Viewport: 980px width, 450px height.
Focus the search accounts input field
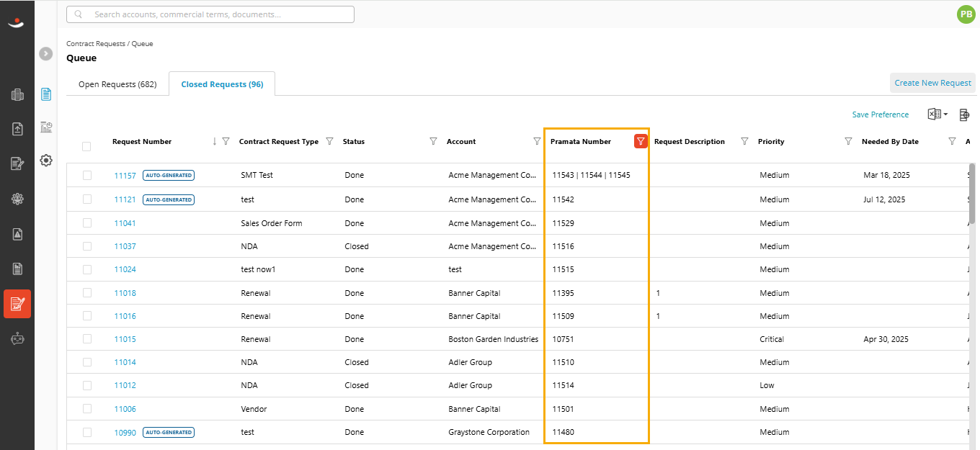pyautogui.click(x=210, y=14)
